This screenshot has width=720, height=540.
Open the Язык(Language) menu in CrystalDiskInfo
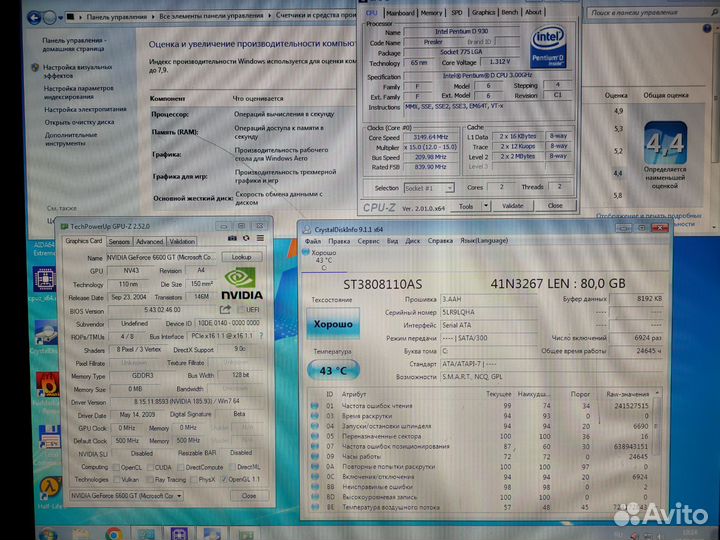(x=484, y=241)
